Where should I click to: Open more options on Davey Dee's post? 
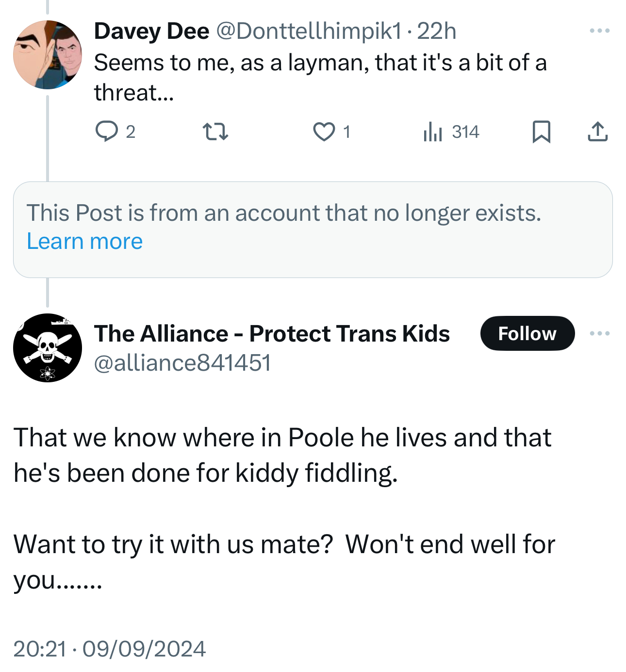pos(599,31)
